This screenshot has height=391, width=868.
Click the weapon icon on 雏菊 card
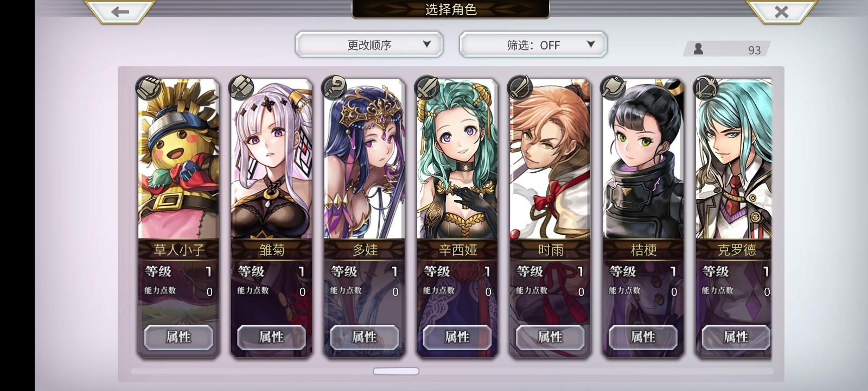[x=241, y=88]
